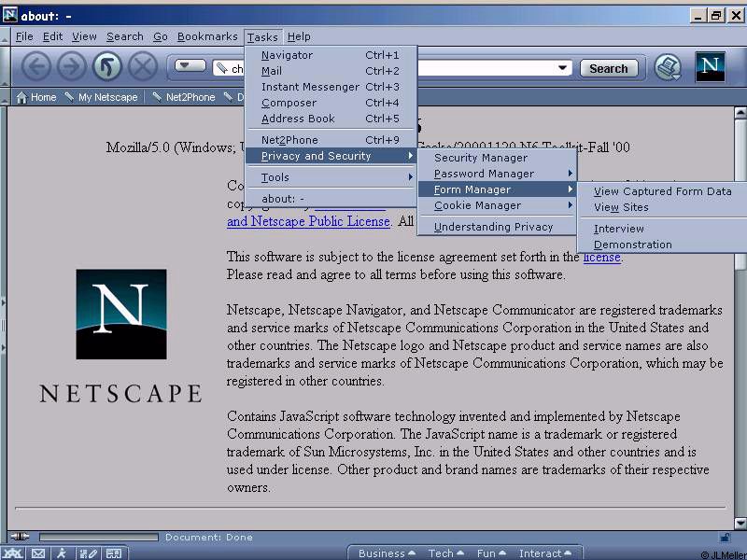Image resolution: width=747 pixels, height=560 pixels.
Task: Open the Help menu
Action: point(299,36)
